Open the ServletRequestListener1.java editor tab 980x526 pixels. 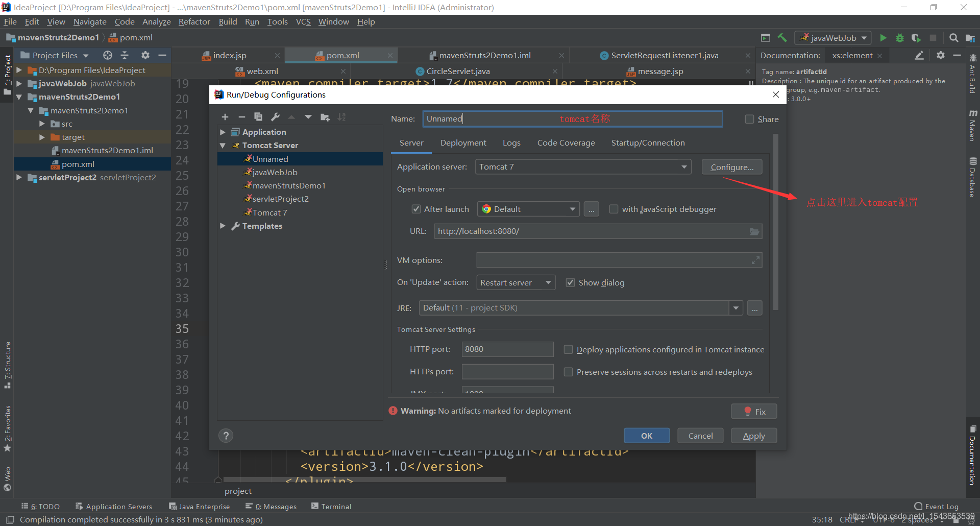(664, 55)
